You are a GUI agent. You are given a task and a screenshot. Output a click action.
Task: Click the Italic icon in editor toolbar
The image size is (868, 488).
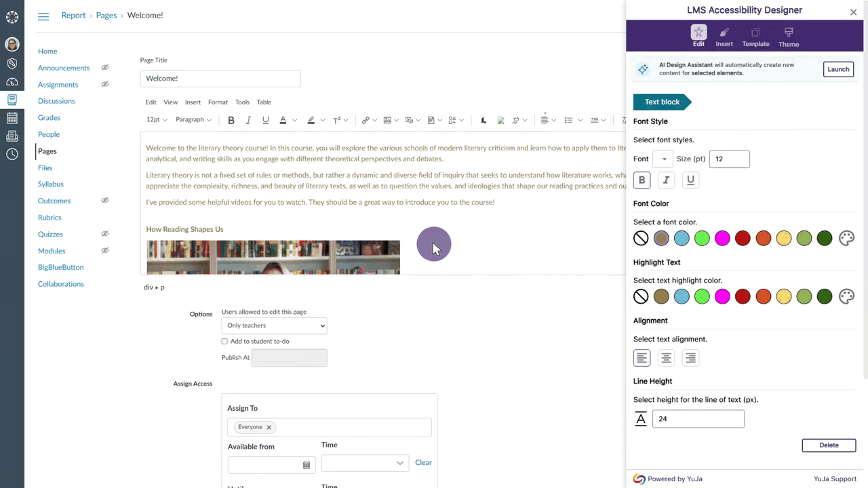248,120
